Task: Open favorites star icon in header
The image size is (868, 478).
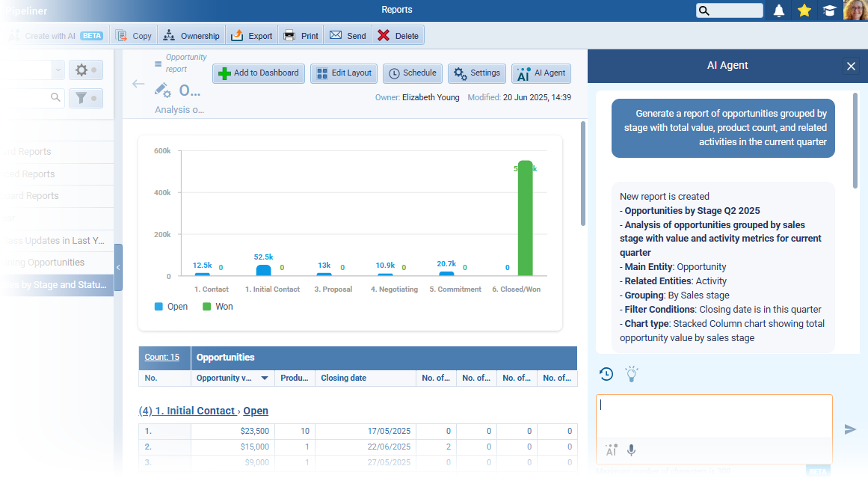Action: click(804, 10)
